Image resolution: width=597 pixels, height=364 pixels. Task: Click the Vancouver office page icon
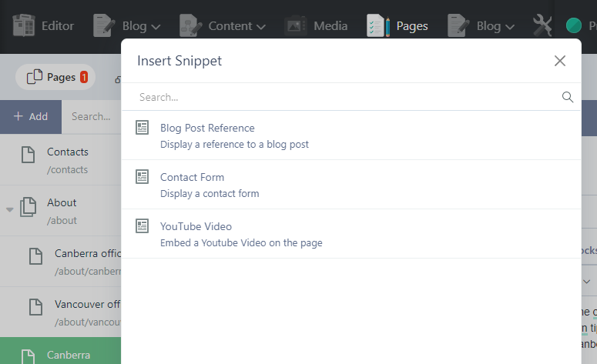pos(35,307)
